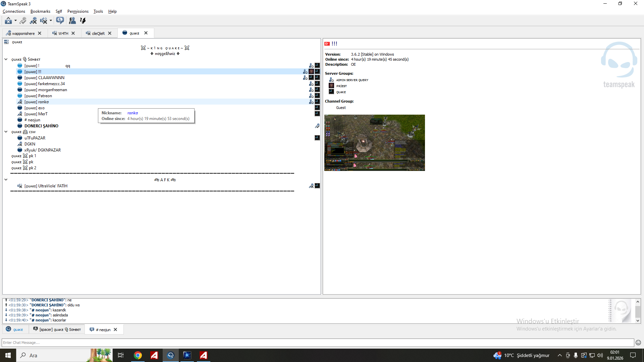
Task: Click the priest badge on the !!! row
Action: [311, 72]
